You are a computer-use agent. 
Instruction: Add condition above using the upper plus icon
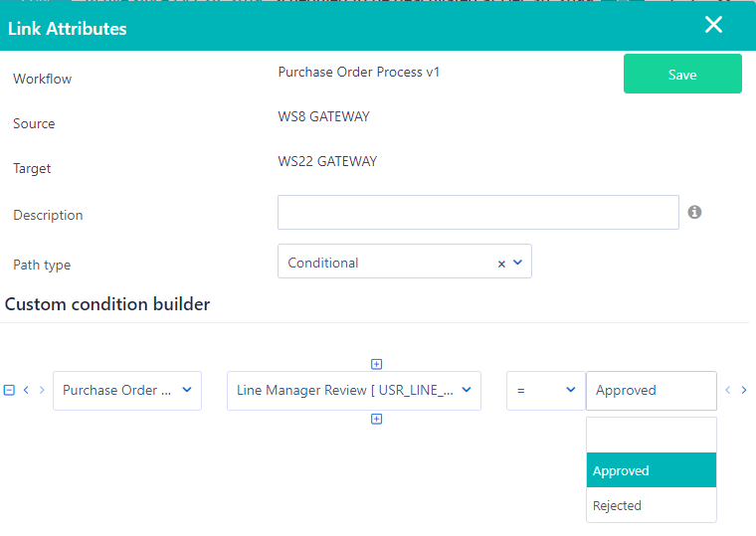point(377,364)
